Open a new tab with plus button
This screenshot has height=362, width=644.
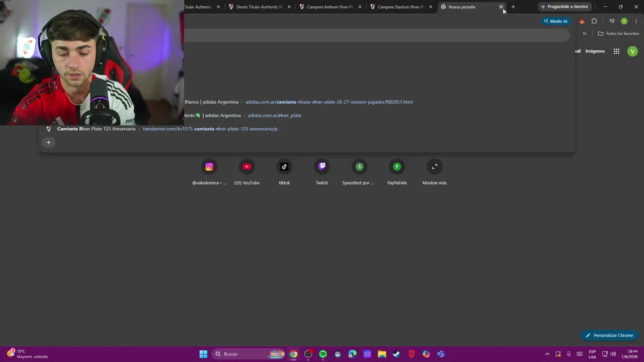pos(513,7)
